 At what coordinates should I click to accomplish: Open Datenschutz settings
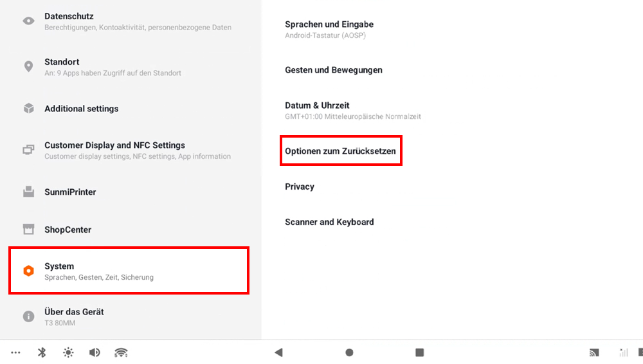(129, 21)
